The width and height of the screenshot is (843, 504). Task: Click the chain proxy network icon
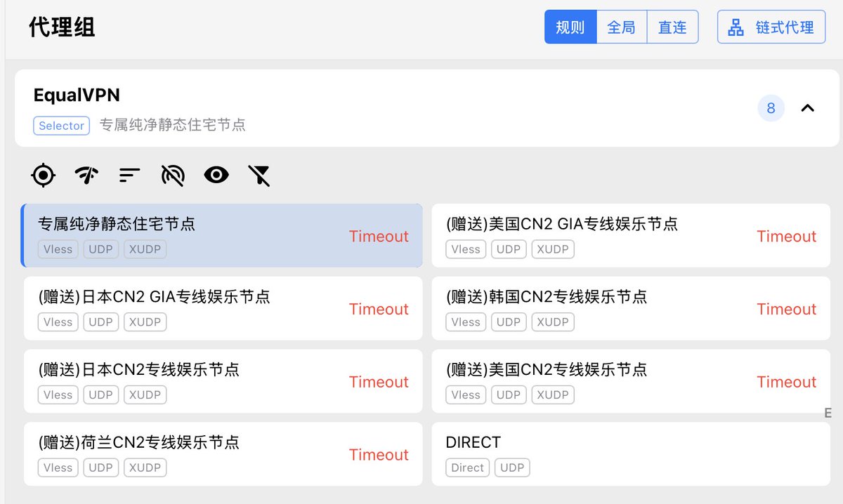point(736,27)
